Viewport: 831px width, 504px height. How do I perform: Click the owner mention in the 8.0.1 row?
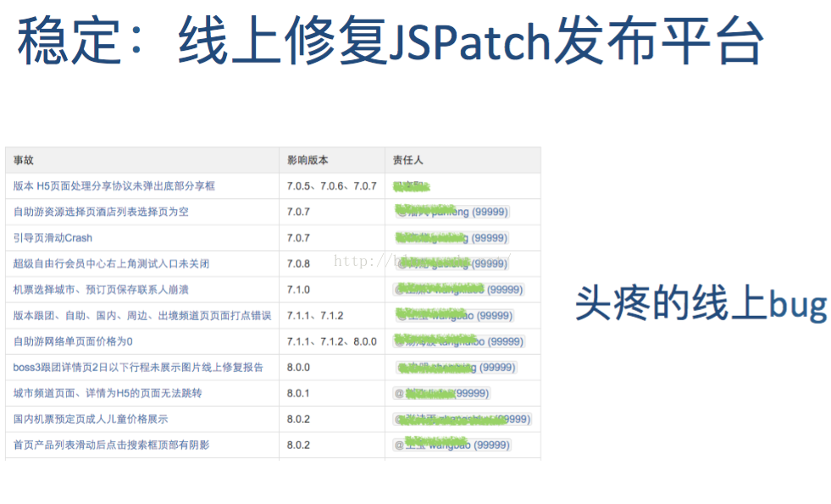pos(441,393)
